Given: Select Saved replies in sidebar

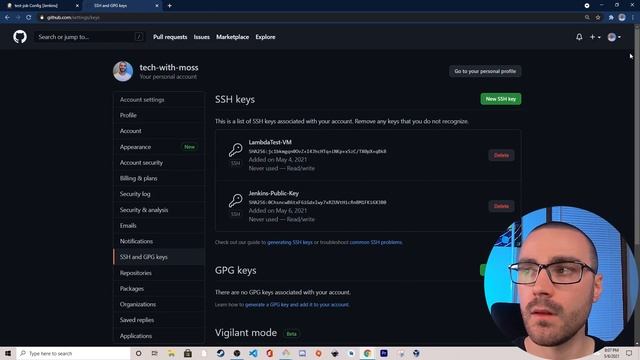Looking at the screenshot, I should (x=159, y=320).
